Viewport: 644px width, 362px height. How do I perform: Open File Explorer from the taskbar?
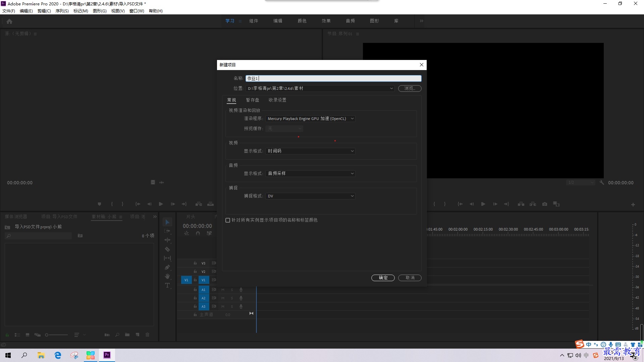41,355
